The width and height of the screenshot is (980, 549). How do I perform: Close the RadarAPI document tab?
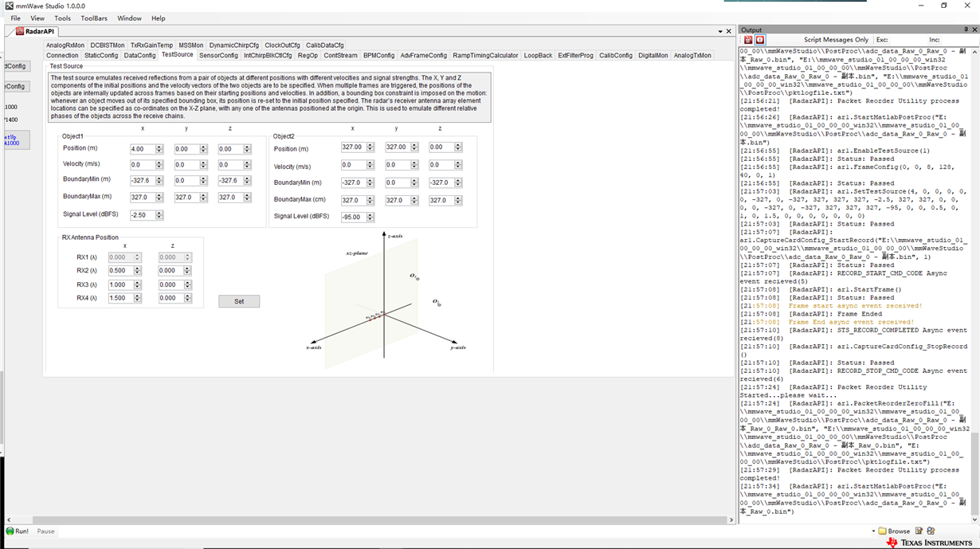point(728,32)
